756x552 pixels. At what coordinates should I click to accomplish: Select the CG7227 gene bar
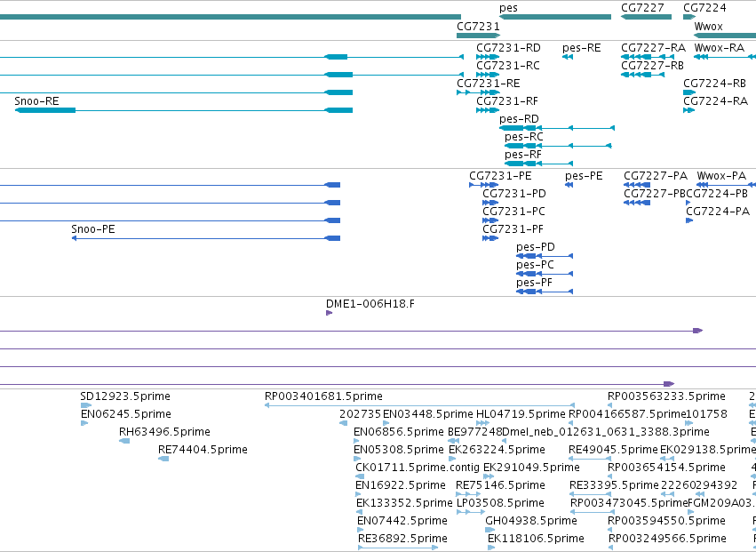646,17
